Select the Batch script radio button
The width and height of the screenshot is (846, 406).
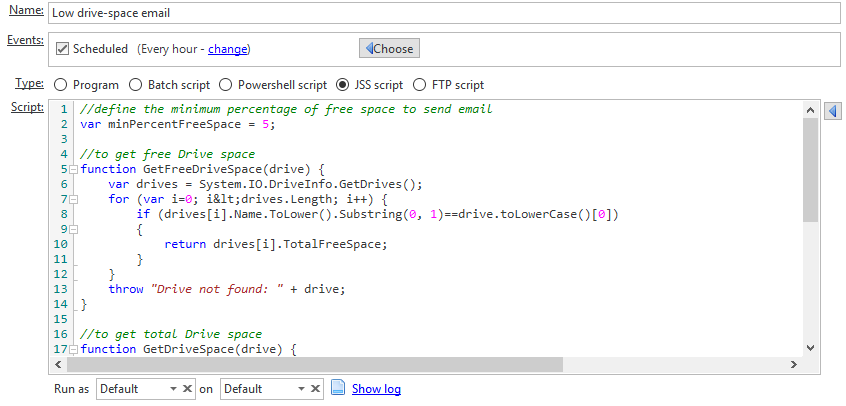pyautogui.click(x=135, y=85)
